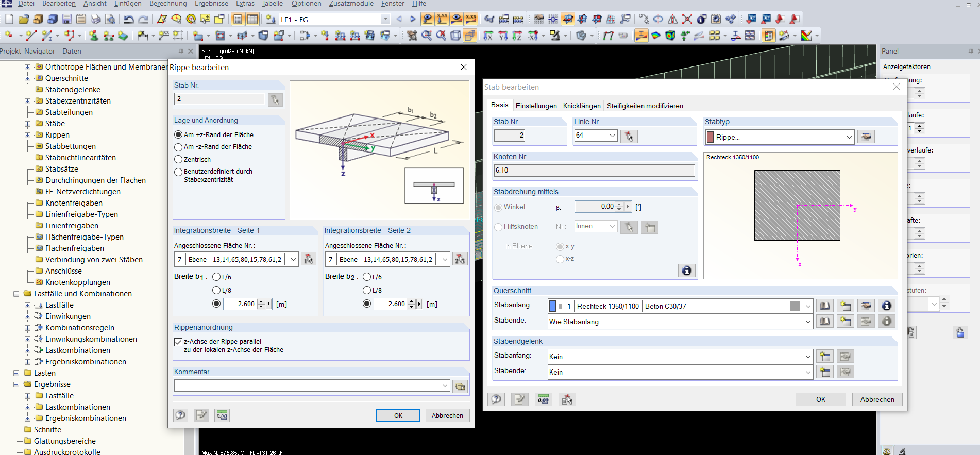Click the open-folder icon in the toolbar
This screenshot has width=980, height=455.
tap(24, 20)
